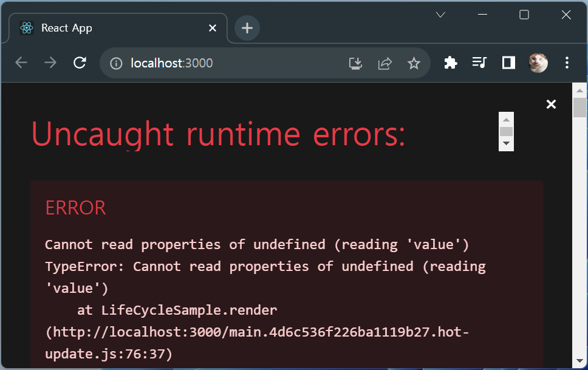Open the media control icon
The width and height of the screenshot is (588, 370).
pyautogui.click(x=479, y=63)
